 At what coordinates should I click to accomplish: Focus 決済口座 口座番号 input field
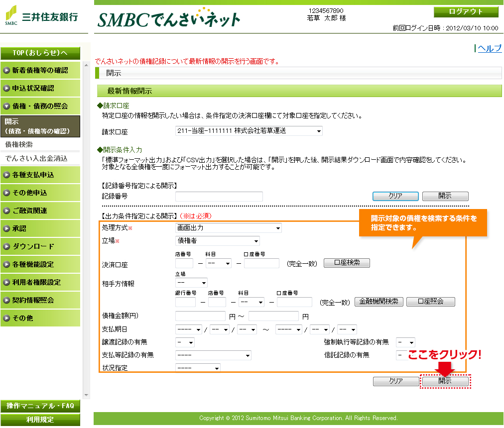(261, 263)
